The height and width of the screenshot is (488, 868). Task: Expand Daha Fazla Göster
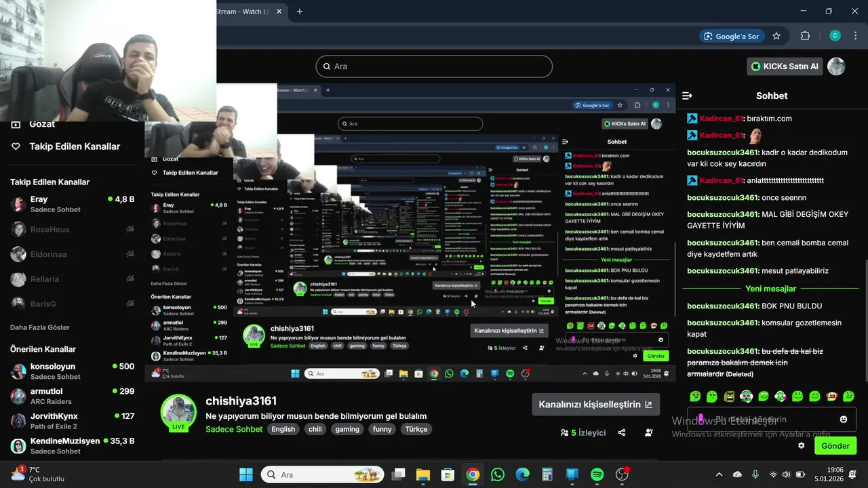pyautogui.click(x=40, y=327)
